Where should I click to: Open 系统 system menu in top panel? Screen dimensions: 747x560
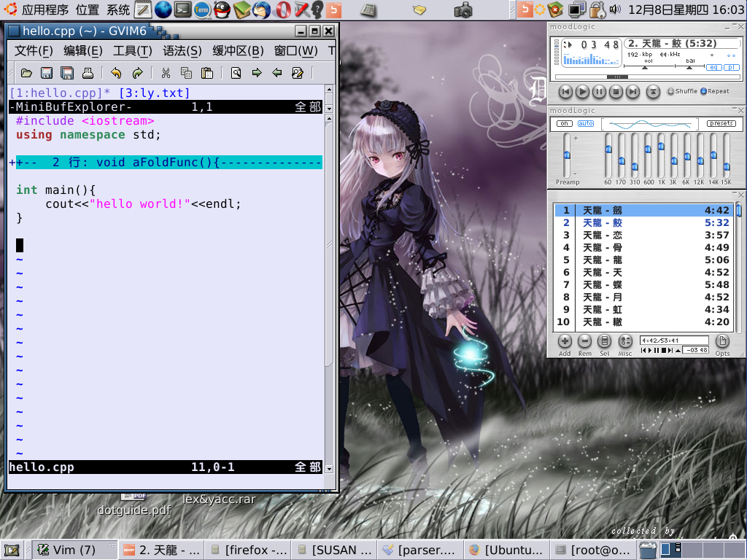click(x=118, y=9)
